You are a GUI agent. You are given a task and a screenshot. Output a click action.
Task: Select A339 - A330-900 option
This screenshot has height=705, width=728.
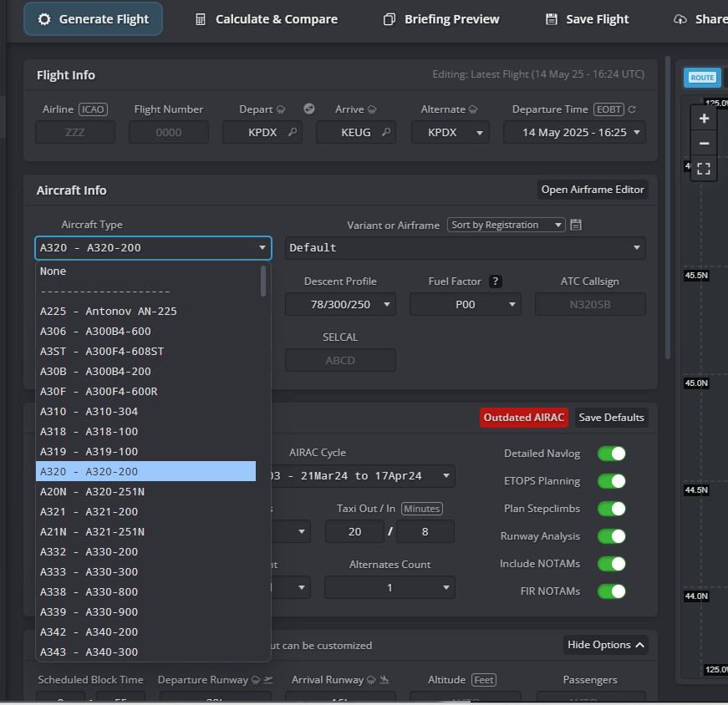145,611
